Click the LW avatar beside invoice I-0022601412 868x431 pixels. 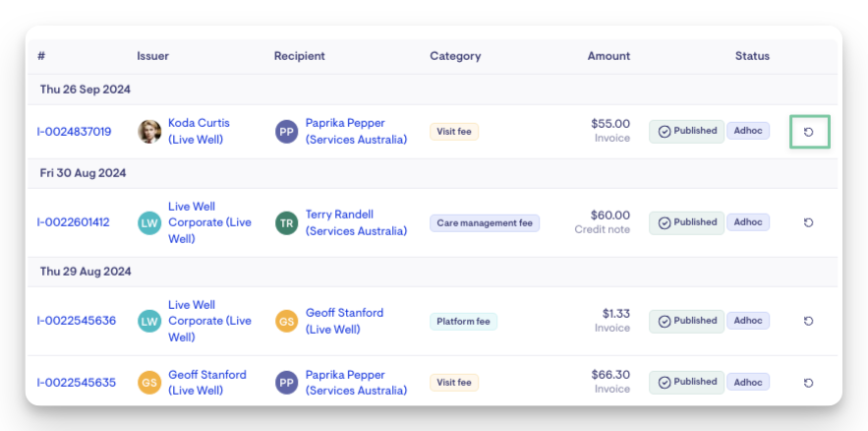[x=149, y=222]
